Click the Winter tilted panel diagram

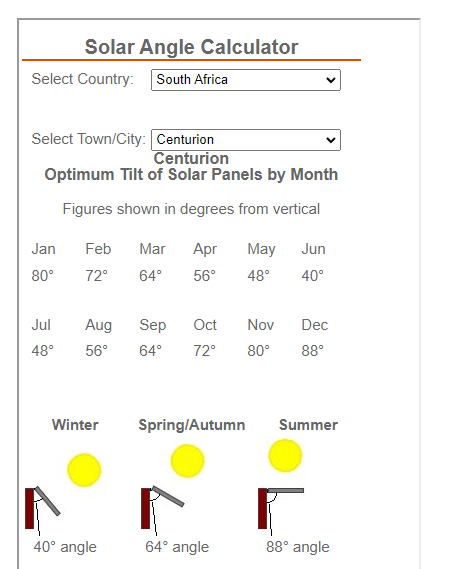point(42,510)
